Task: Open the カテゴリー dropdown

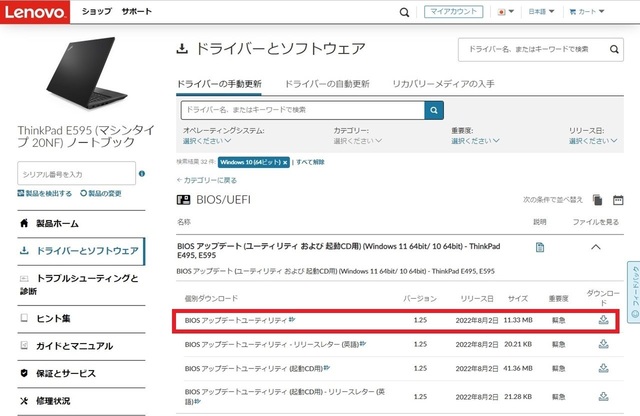Action: coord(358,141)
